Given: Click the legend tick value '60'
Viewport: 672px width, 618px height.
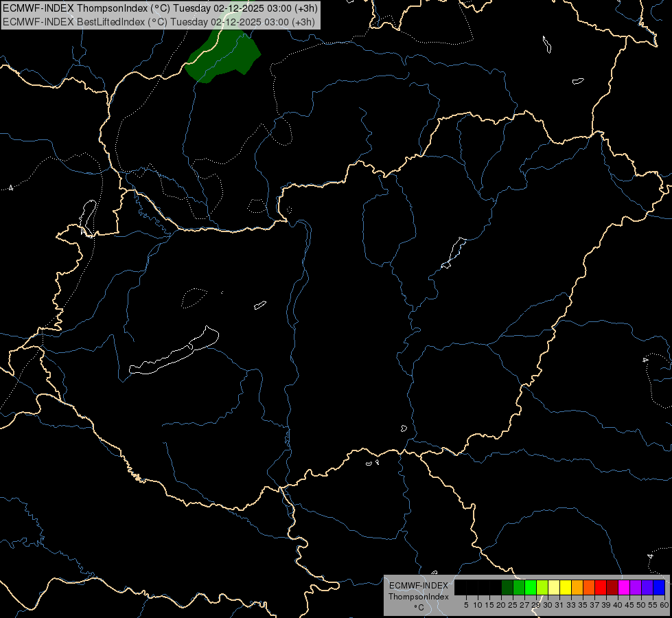Looking at the screenshot, I should [664, 605].
